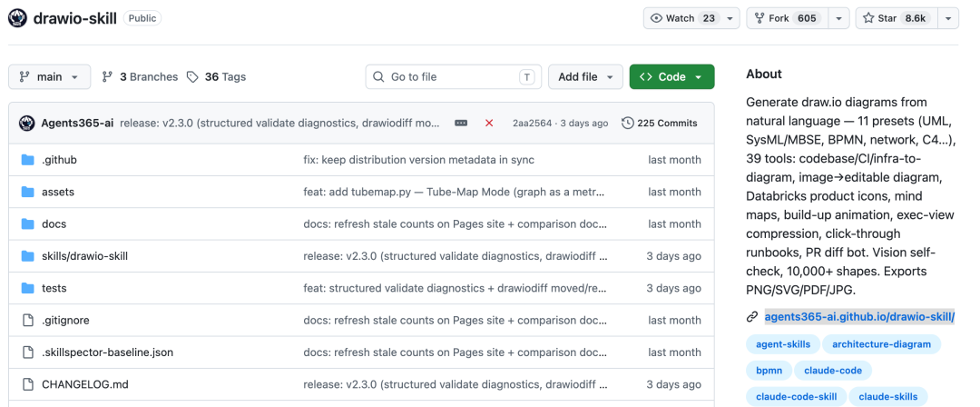This screenshot has width=980, height=407.
Task: Open the Star lists dropdown arrow
Action: 949,18
